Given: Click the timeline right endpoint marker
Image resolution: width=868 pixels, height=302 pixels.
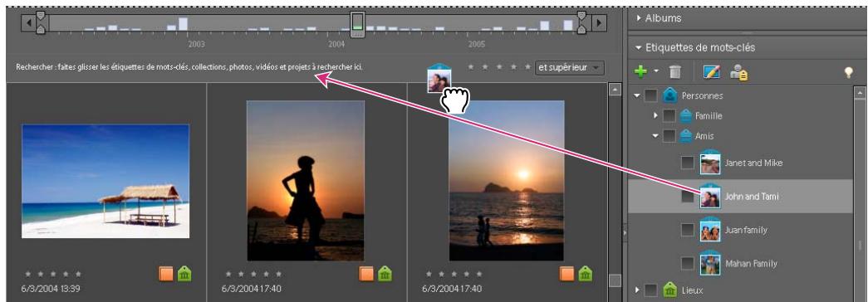Looking at the screenshot, I should 581,22.
